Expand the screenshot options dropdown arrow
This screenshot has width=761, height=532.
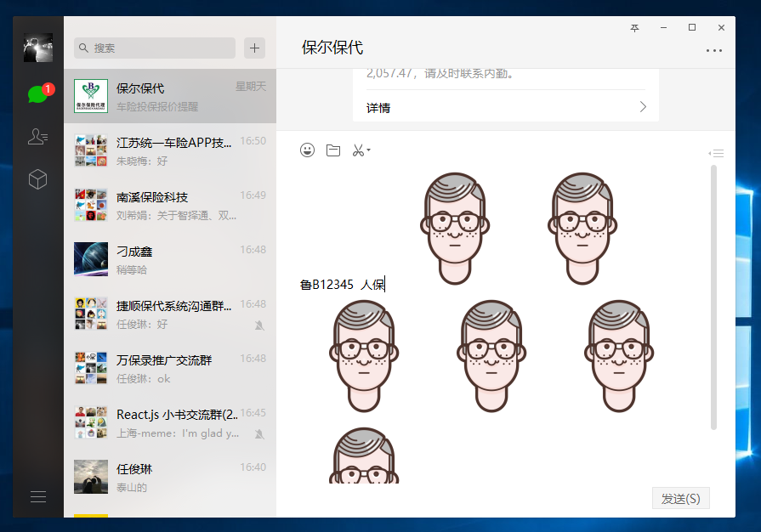pyautogui.click(x=368, y=150)
